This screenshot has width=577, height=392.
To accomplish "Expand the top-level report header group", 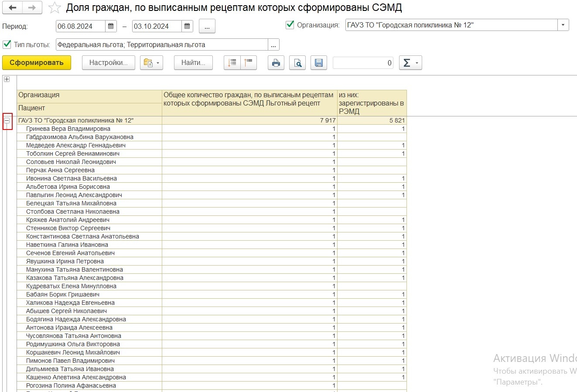I will click(x=7, y=79).
